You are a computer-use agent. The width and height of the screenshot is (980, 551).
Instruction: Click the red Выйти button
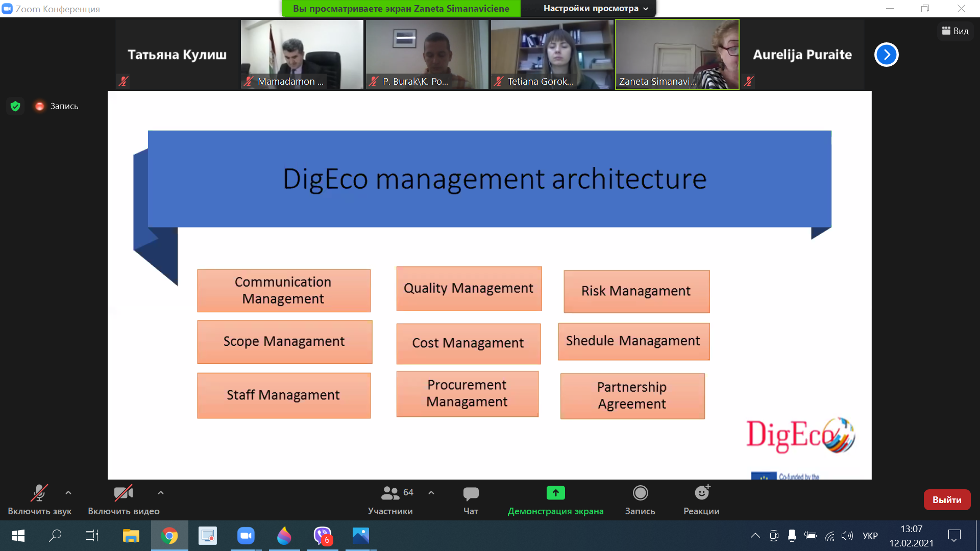(x=947, y=500)
